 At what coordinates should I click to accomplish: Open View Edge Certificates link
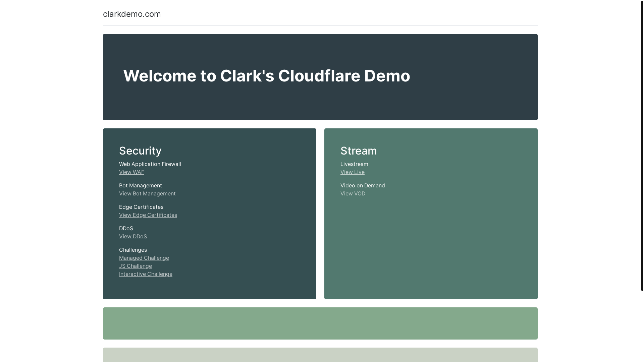[x=148, y=215]
